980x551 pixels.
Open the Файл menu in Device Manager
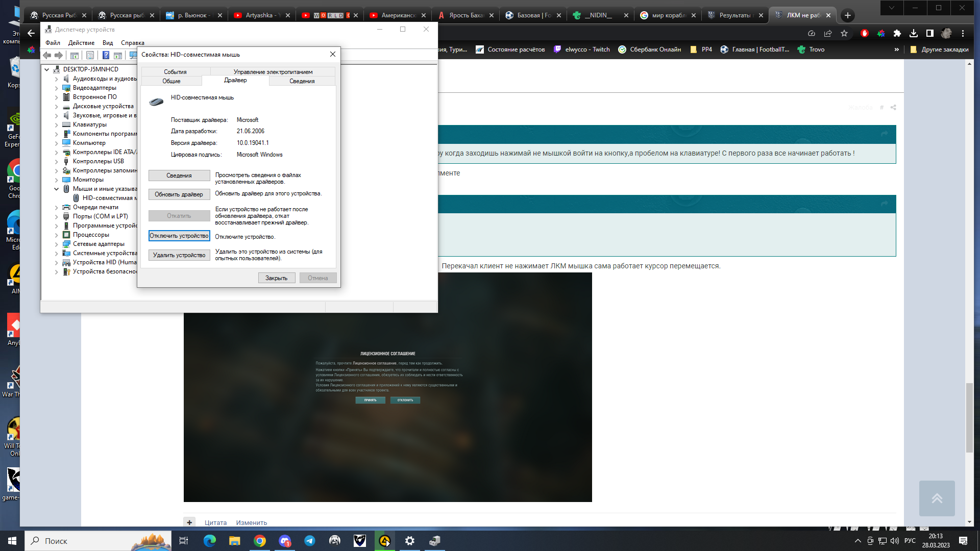click(53, 43)
